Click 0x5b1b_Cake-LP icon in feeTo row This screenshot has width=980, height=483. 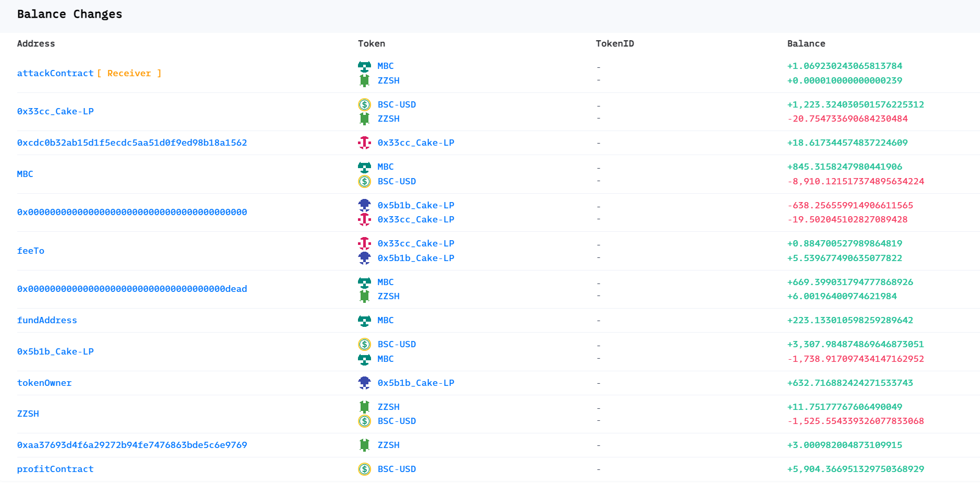(x=364, y=258)
